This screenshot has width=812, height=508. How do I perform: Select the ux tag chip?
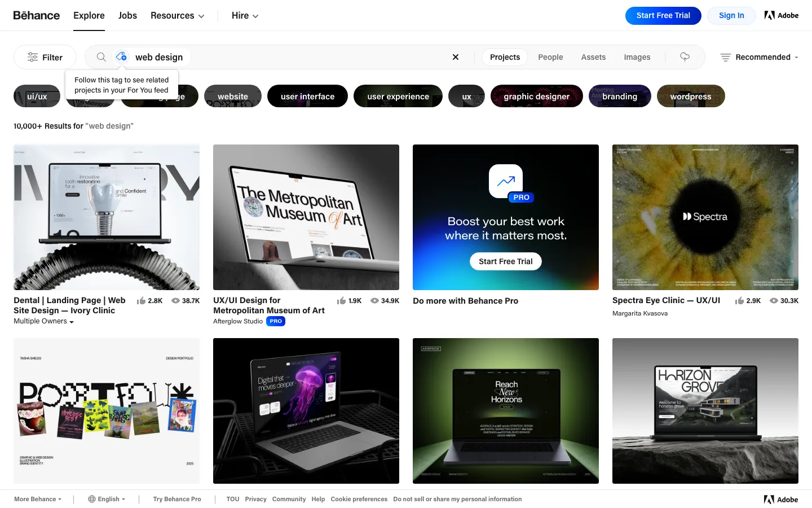click(466, 96)
